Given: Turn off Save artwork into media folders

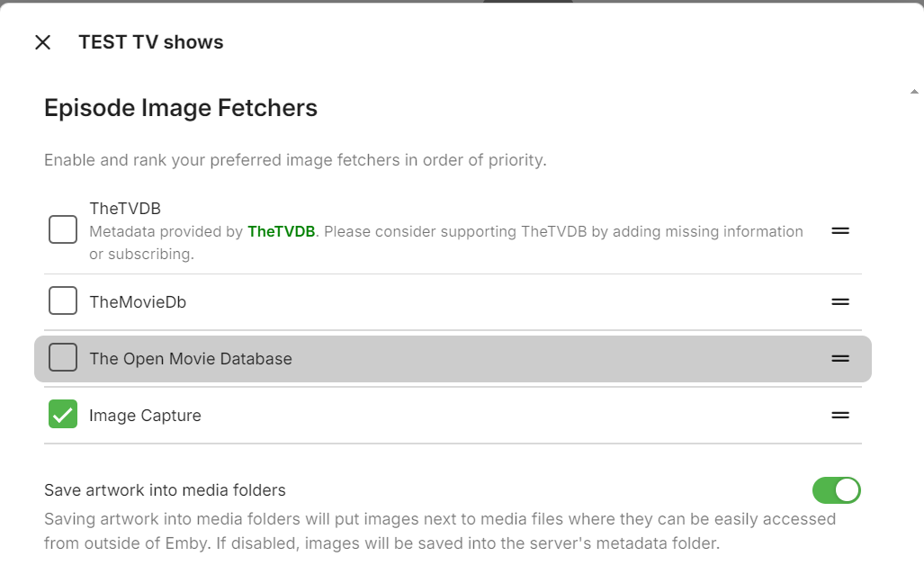Looking at the screenshot, I should [836, 490].
